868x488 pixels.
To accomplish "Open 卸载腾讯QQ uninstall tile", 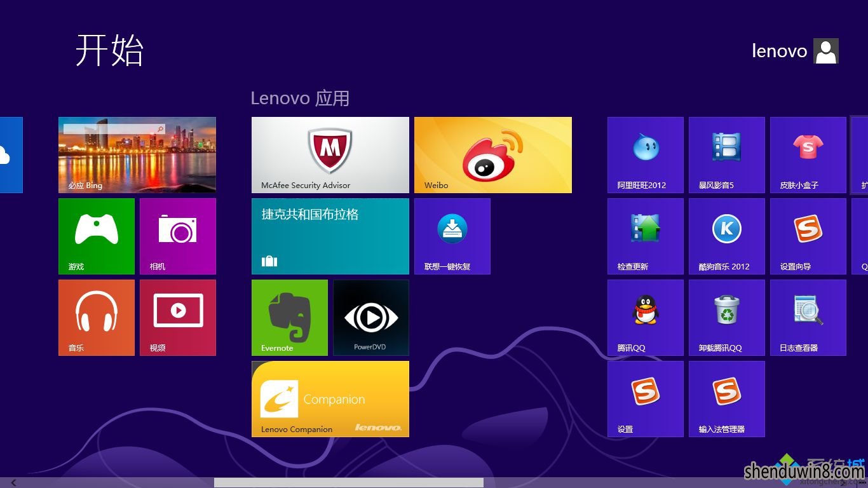I will tap(727, 317).
